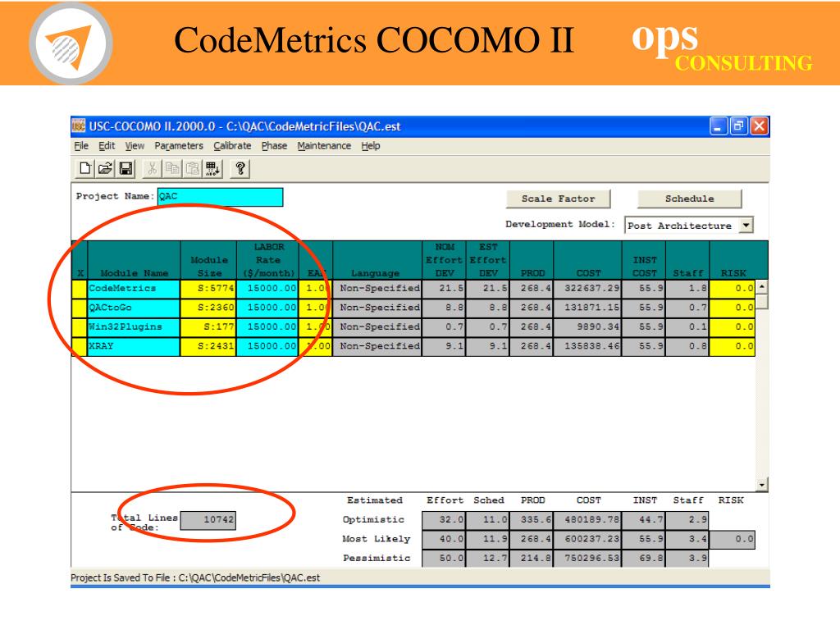Open the View menu

[x=135, y=146]
